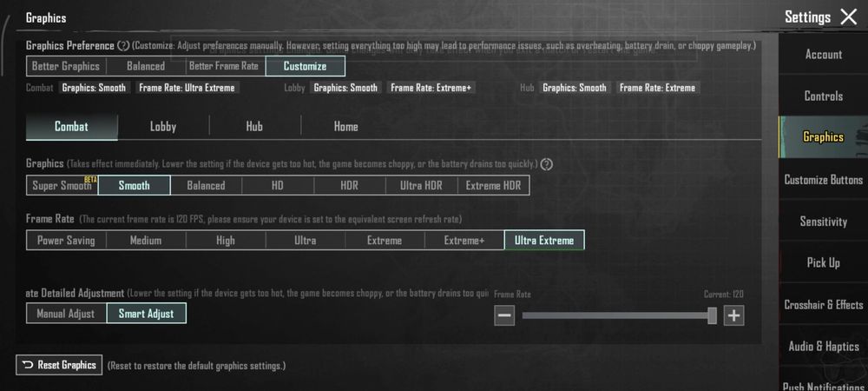Open Account settings in sidebar
Screen dimensions: 868x391
coord(823,54)
